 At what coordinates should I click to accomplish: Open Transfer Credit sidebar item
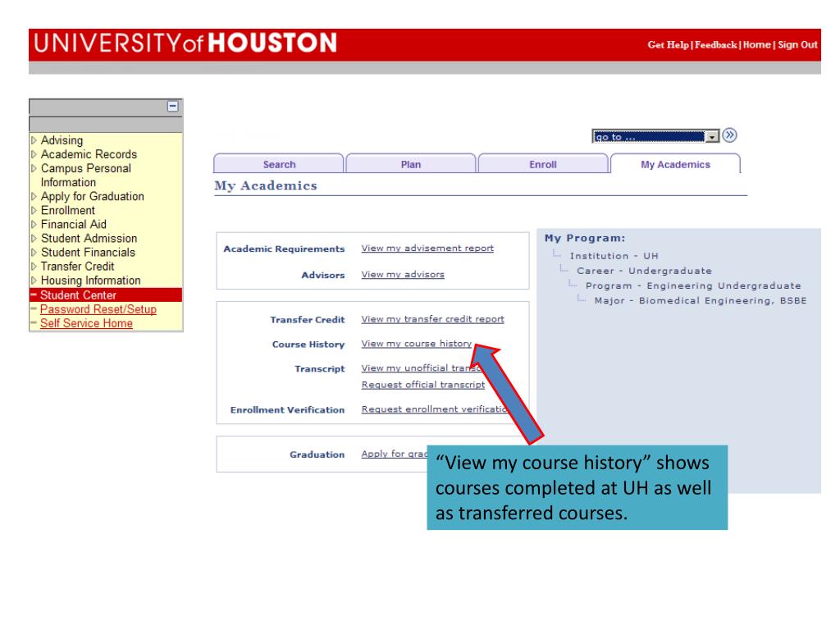(77, 267)
